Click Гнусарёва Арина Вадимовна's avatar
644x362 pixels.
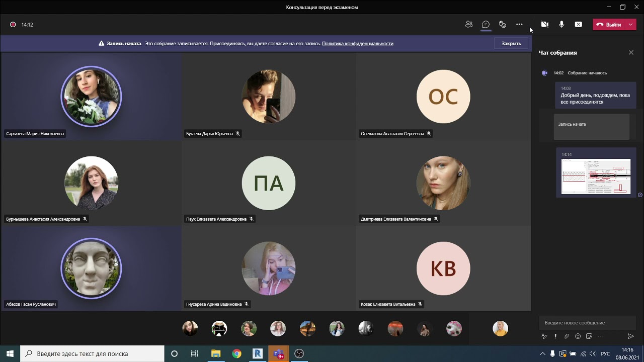tap(269, 268)
